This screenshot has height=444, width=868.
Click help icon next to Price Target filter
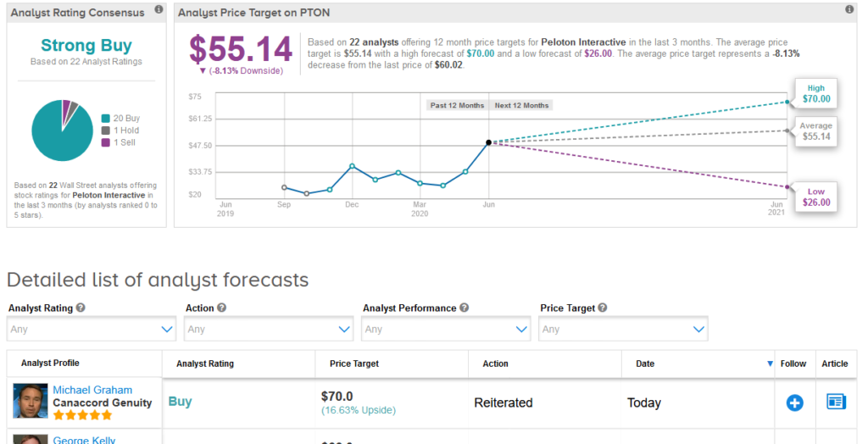(603, 308)
